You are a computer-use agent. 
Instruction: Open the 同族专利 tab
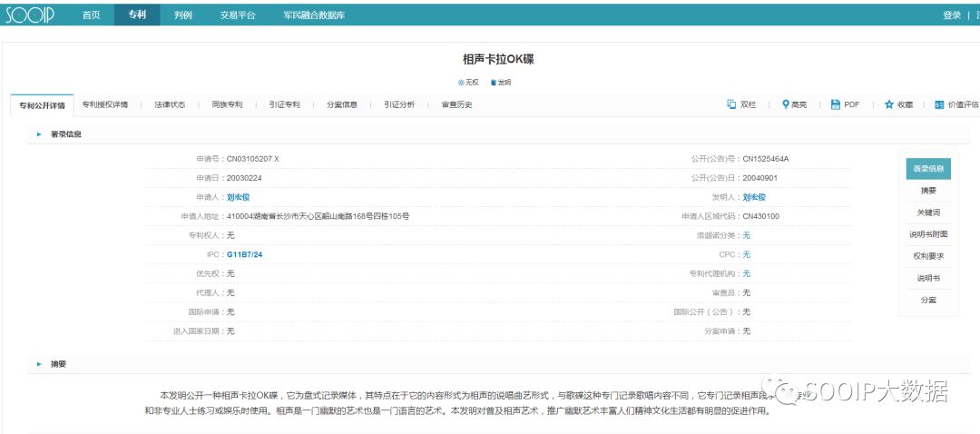coord(227,104)
